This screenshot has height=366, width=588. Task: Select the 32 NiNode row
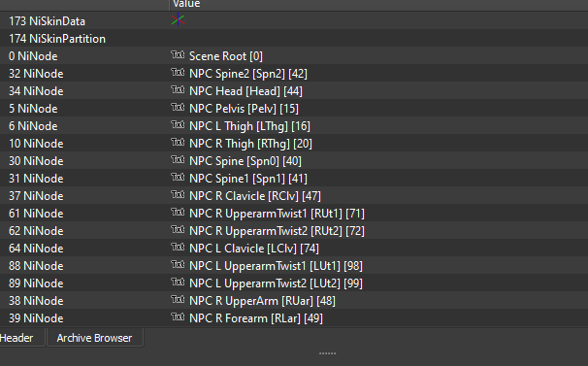(x=294, y=74)
